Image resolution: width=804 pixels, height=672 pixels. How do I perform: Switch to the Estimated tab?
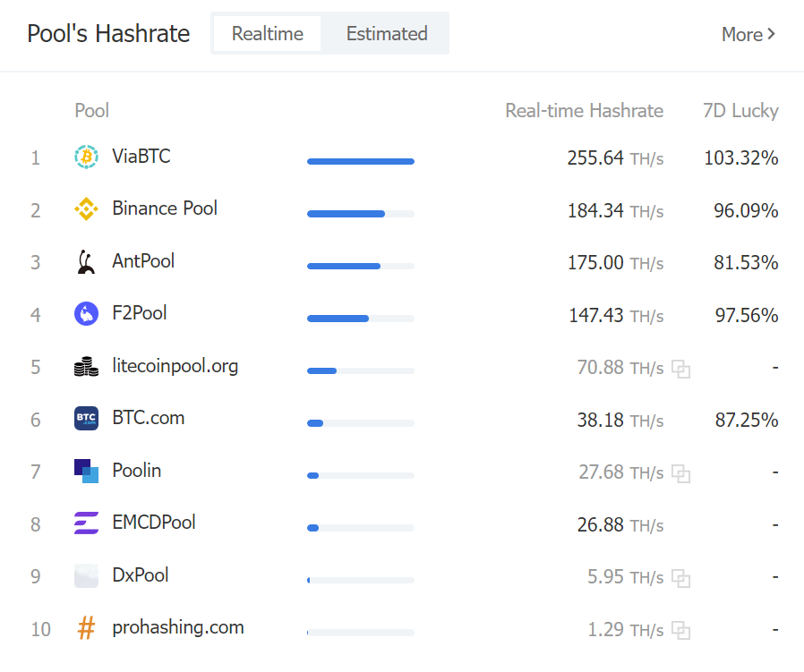click(x=387, y=34)
